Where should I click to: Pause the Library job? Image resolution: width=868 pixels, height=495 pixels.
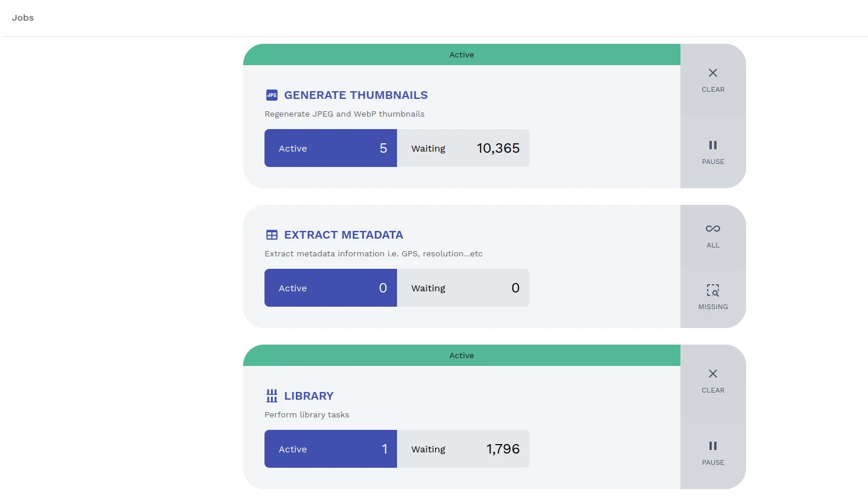[712, 453]
